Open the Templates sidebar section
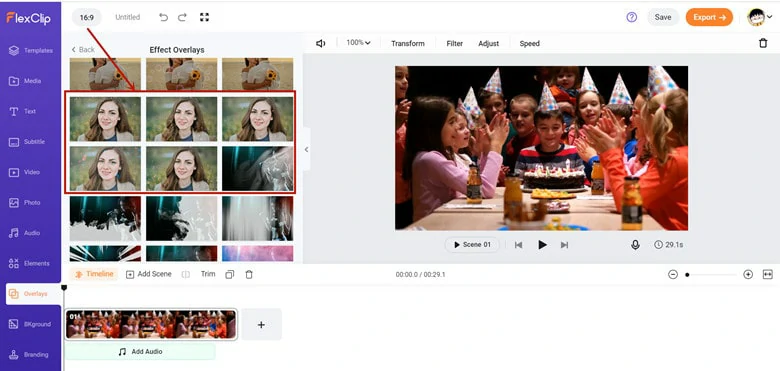 point(30,50)
